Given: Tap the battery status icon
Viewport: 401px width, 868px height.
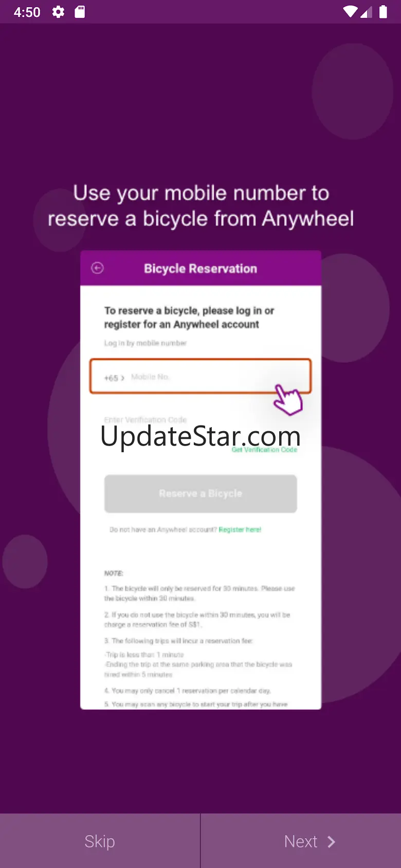Looking at the screenshot, I should [x=383, y=12].
